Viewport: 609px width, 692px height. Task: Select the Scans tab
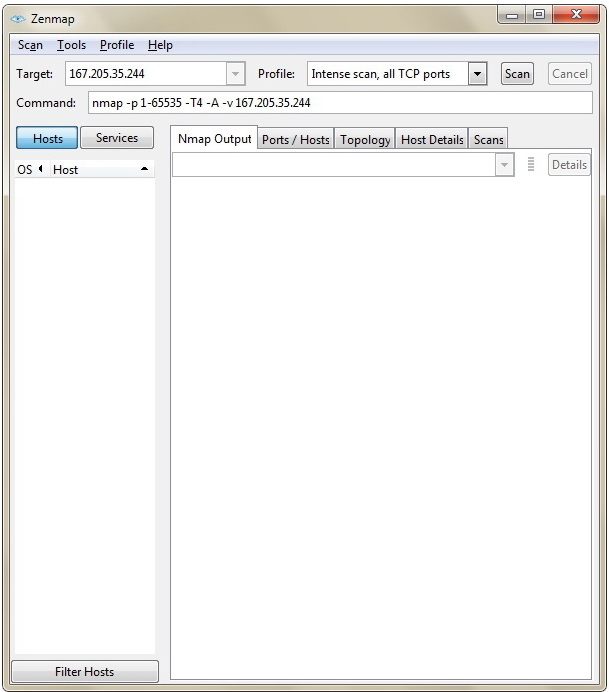coord(489,140)
